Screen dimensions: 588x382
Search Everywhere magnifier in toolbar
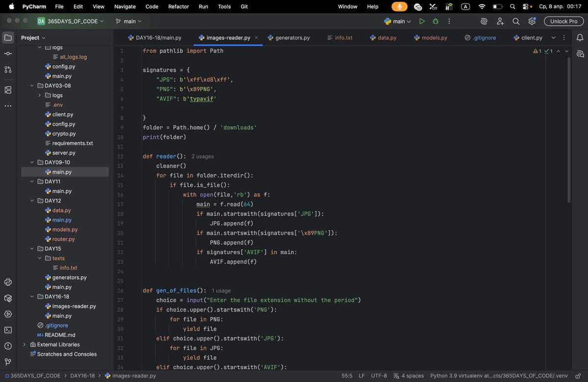click(516, 22)
